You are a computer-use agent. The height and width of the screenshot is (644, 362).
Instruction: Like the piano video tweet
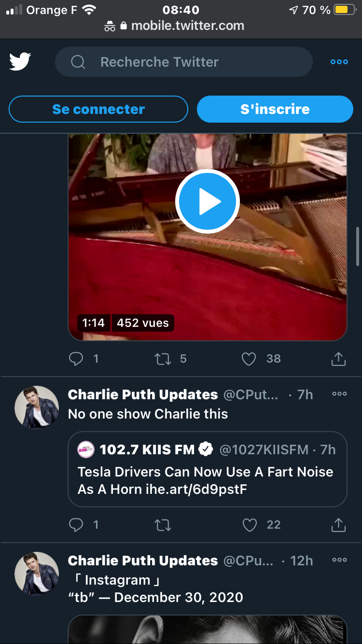coord(249,359)
